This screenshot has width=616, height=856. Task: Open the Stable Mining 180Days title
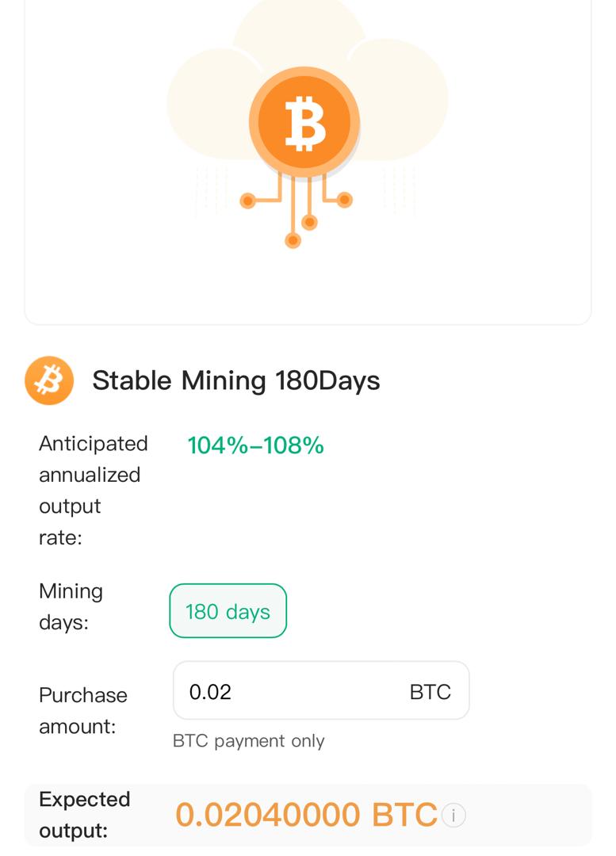236,380
